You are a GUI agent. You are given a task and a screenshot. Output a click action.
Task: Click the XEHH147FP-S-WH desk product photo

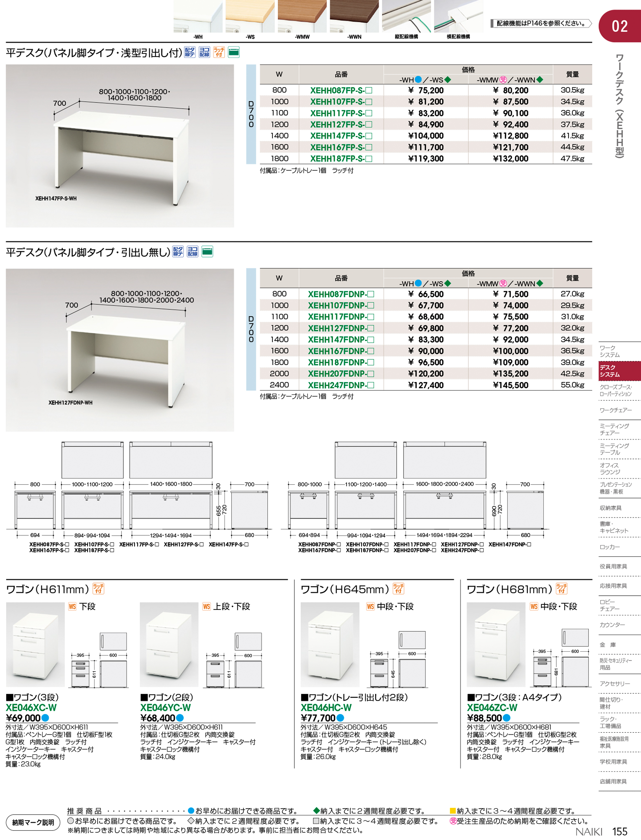pos(120,146)
